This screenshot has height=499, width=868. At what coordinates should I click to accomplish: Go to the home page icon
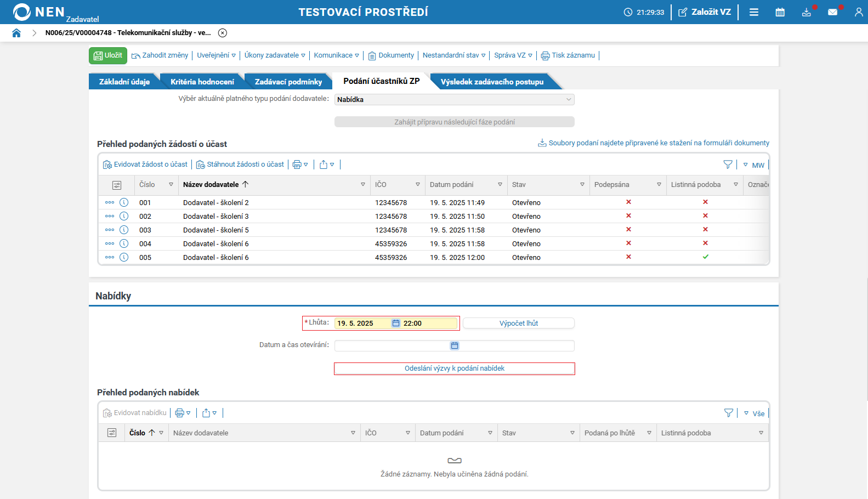[16, 33]
